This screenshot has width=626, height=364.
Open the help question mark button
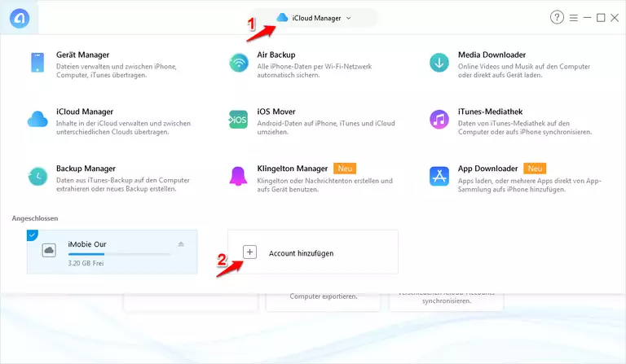(558, 18)
